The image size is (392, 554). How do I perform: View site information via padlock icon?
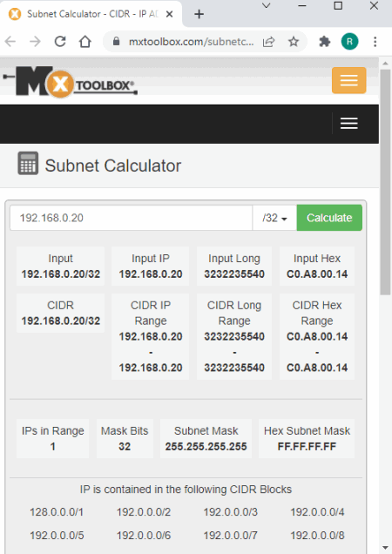tap(116, 42)
